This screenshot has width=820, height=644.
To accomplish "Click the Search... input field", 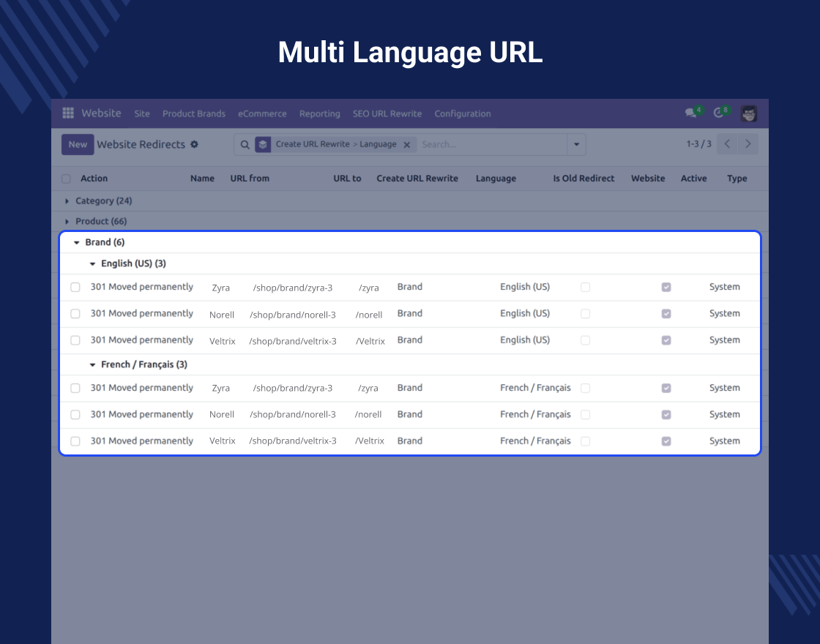I will [x=491, y=145].
